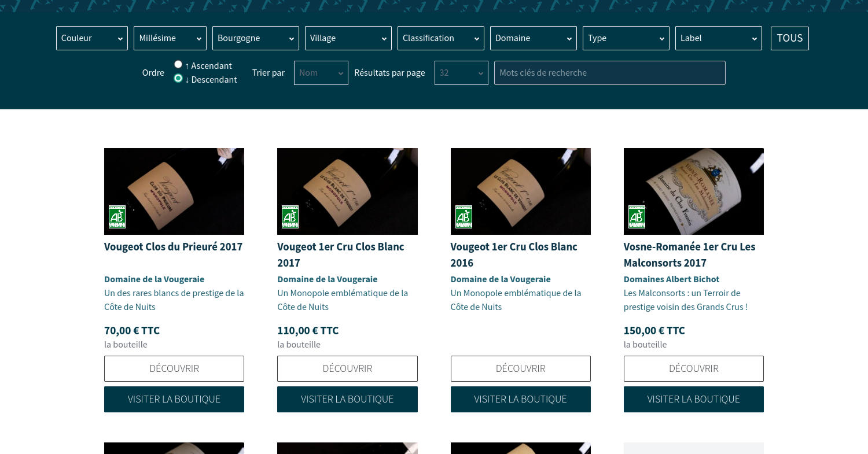This screenshot has height=454, width=868.
Task: Open the Résultats par page 32 dropdown
Action: coord(461,73)
